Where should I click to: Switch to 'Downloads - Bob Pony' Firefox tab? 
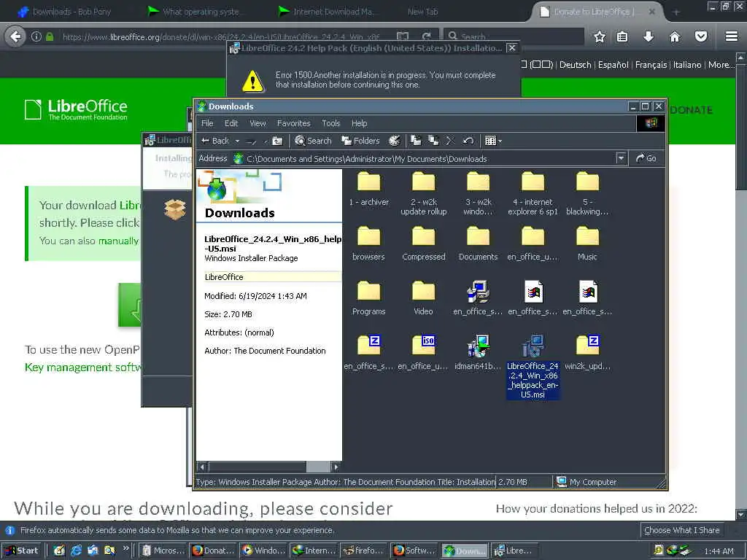pos(64,12)
